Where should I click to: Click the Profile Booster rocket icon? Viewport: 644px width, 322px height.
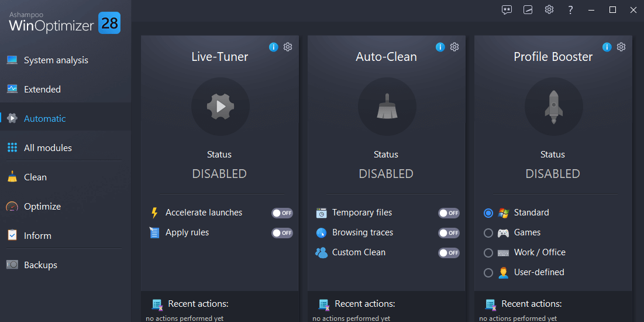pos(554,107)
